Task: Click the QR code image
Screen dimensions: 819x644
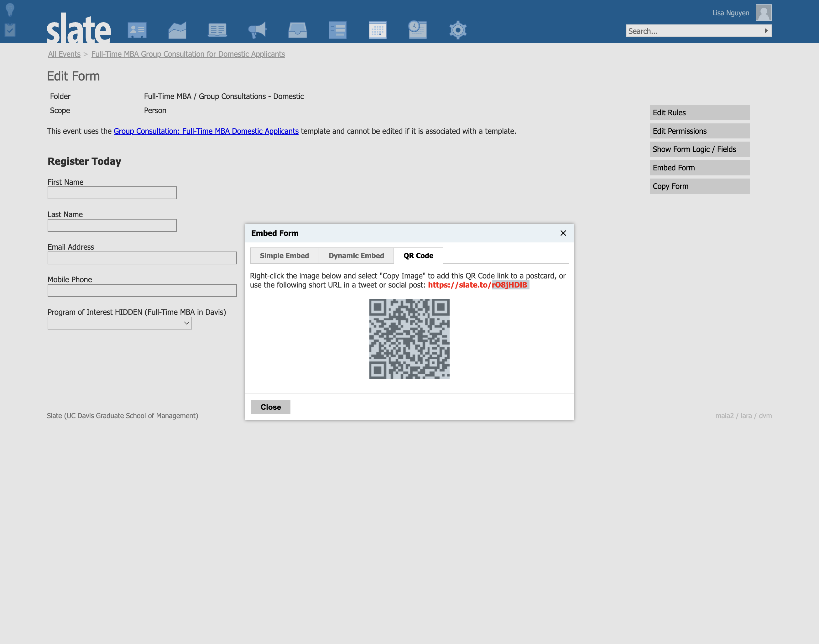Action: pos(409,339)
